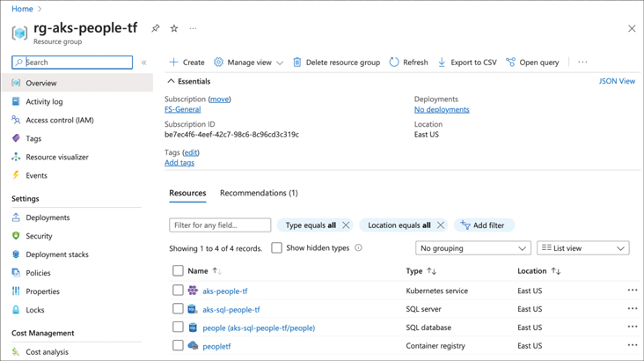Image resolution: width=644 pixels, height=361 pixels.
Task: Click the Refresh toolbar icon
Action: click(x=394, y=63)
